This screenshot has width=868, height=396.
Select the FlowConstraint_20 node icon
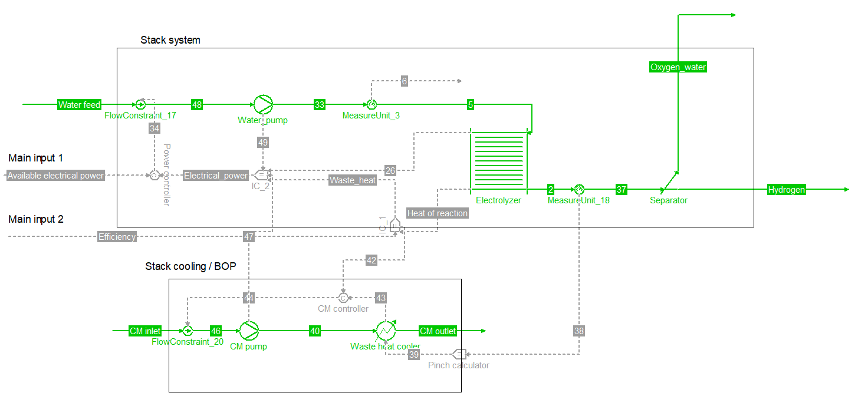click(x=188, y=331)
